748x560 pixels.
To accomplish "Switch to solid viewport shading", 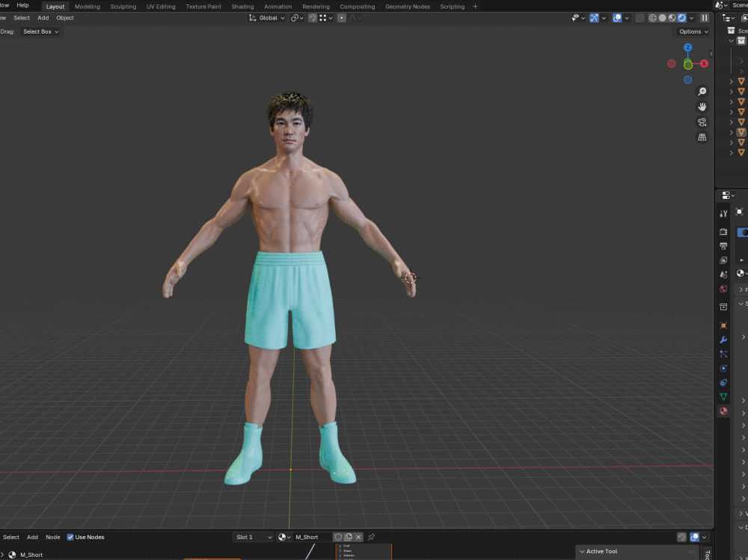I will click(662, 18).
